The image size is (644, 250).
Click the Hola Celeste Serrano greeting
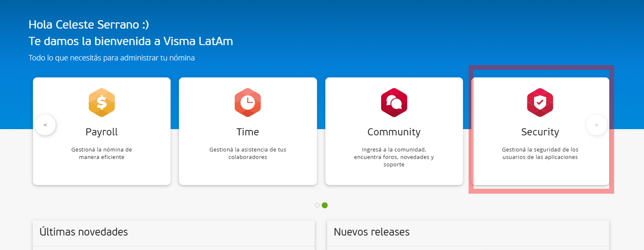[88, 24]
